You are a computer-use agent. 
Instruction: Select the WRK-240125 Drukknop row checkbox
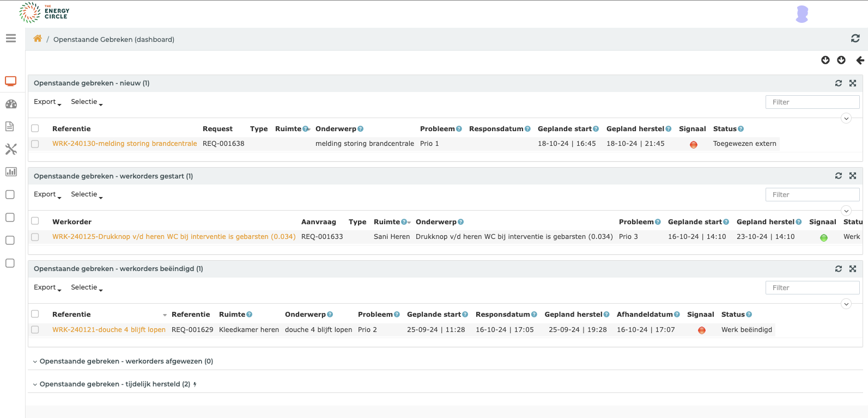(35, 237)
